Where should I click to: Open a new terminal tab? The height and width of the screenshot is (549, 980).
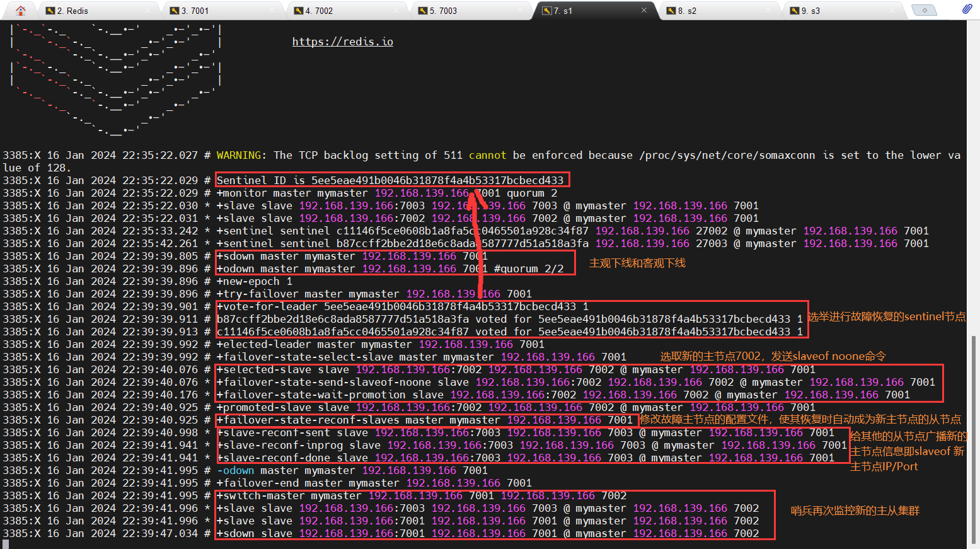click(925, 11)
